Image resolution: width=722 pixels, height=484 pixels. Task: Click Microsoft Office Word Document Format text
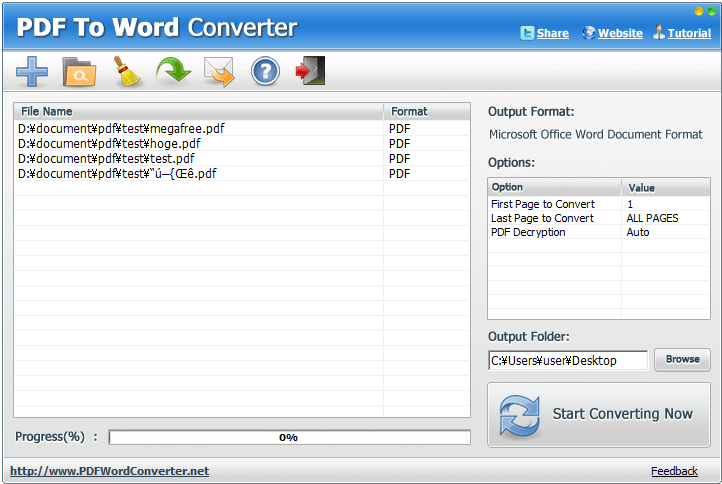596,134
